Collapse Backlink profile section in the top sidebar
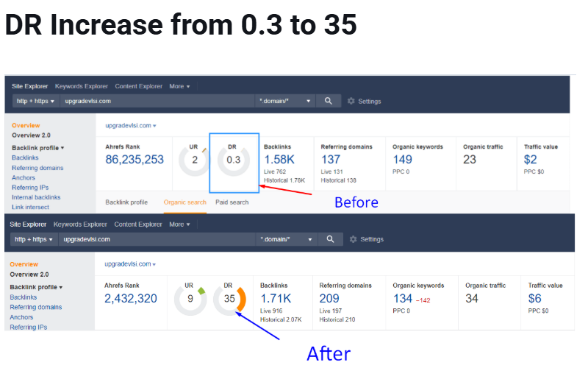 (x=38, y=148)
